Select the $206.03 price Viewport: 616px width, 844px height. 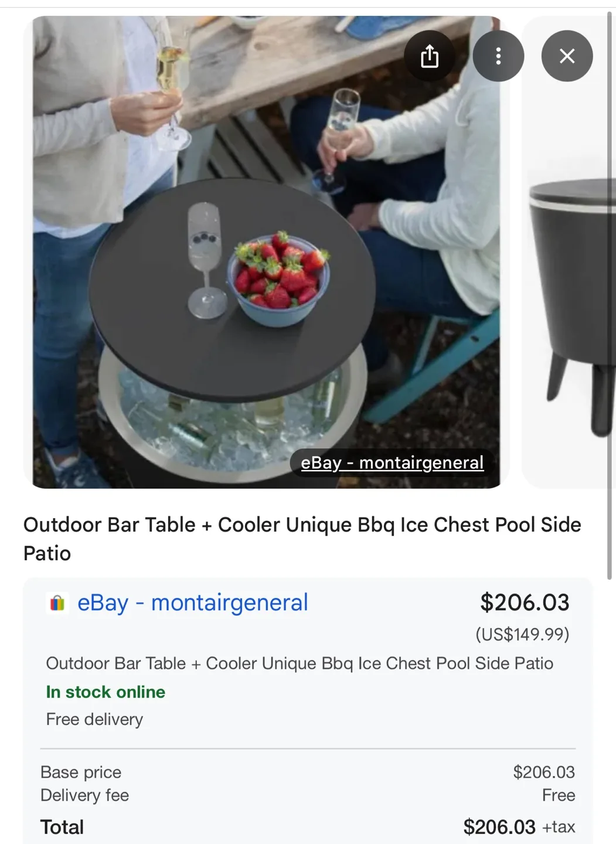click(525, 603)
